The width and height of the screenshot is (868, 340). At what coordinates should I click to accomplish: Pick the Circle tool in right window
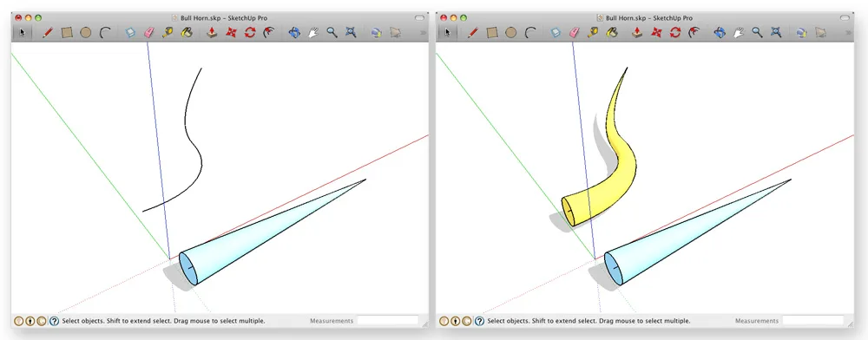[x=510, y=33]
